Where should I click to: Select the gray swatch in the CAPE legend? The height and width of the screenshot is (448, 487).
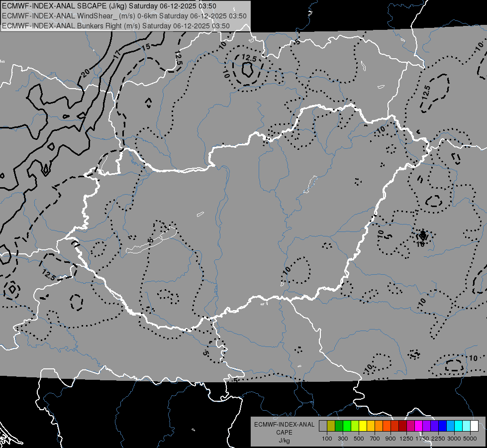click(x=323, y=426)
